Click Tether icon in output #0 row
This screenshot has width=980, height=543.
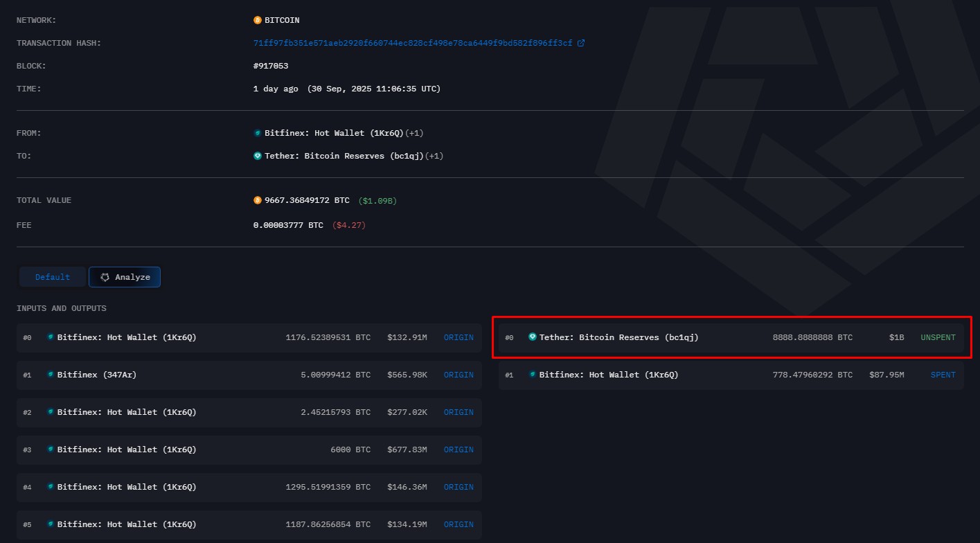[532, 337]
